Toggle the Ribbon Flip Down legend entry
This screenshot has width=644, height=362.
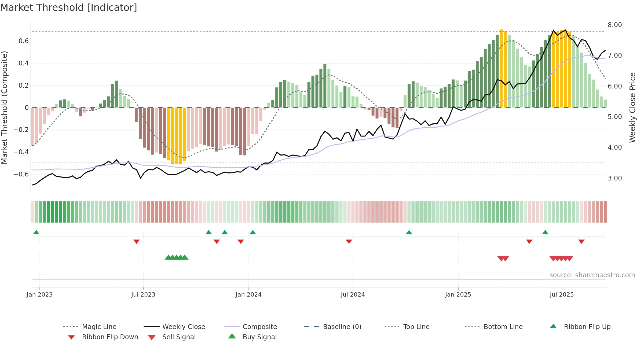coord(103,337)
